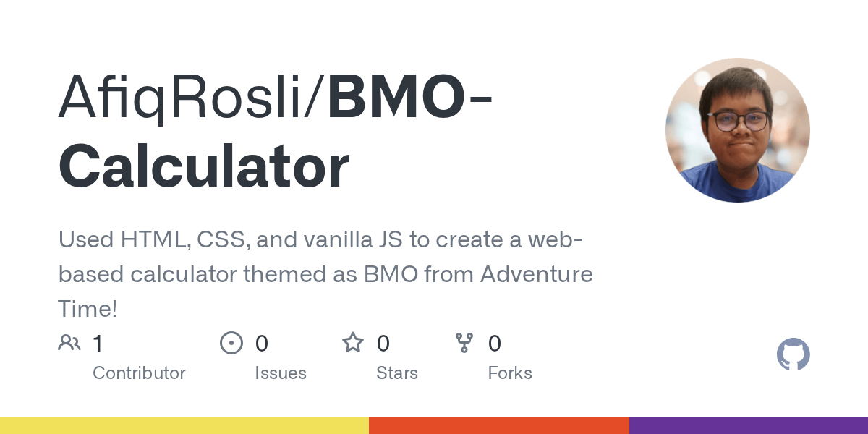
Task: Select the Issues label
Action: pyautogui.click(x=281, y=373)
